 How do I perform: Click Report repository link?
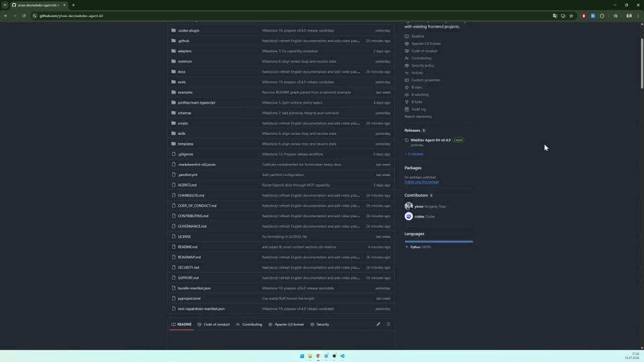418,117
